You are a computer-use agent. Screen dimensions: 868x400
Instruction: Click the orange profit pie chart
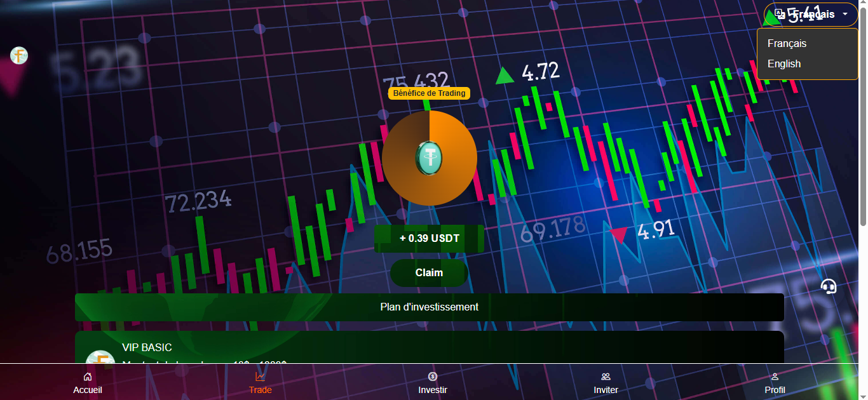pos(430,158)
